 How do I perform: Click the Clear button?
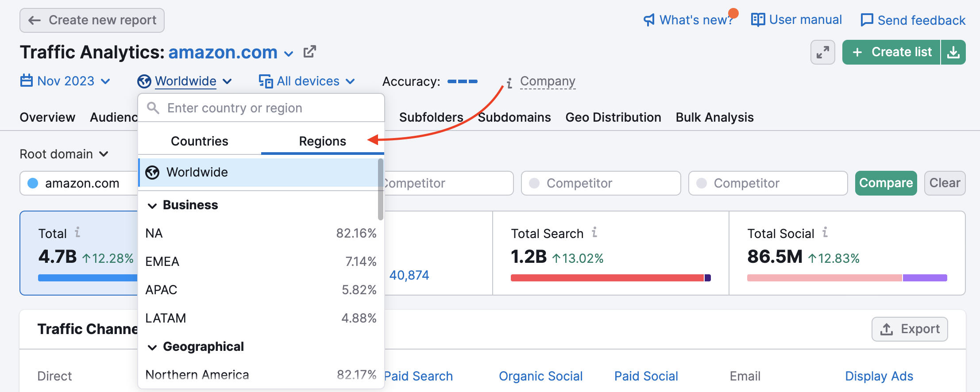point(945,183)
